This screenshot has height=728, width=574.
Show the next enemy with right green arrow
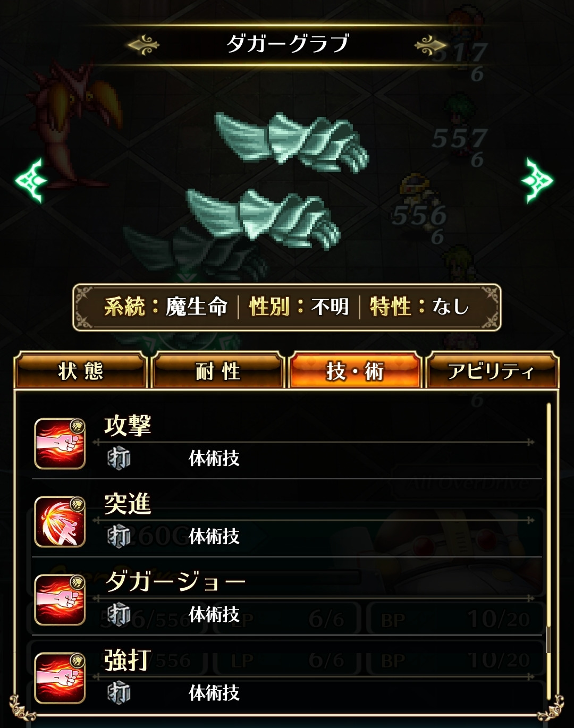click(x=538, y=181)
